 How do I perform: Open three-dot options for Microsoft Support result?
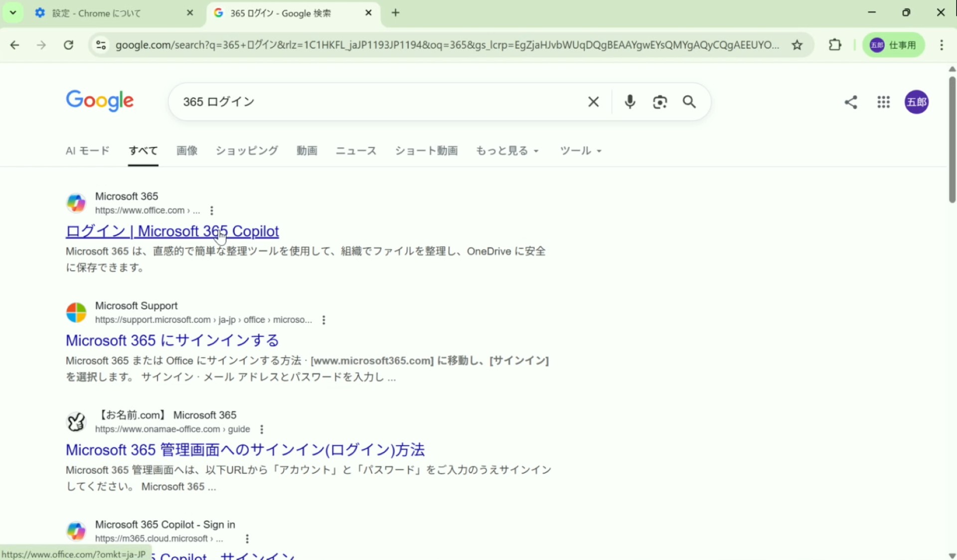pyautogui.click(x=324, y=320)
